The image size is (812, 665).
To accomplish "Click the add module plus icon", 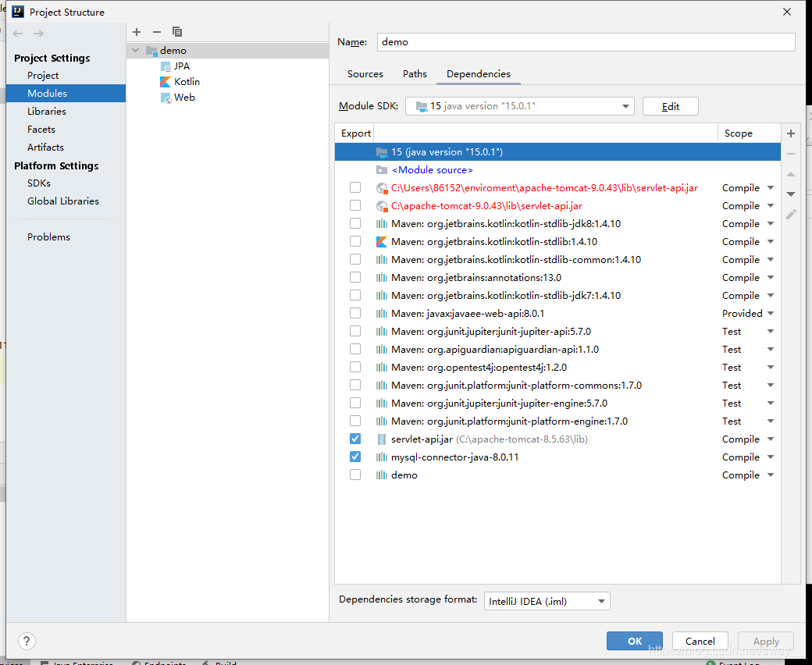I will (137, 32).
